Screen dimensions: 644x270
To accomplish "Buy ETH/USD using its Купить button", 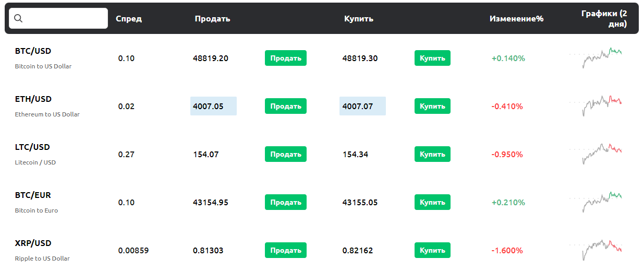I will click(x=432, y=106).
